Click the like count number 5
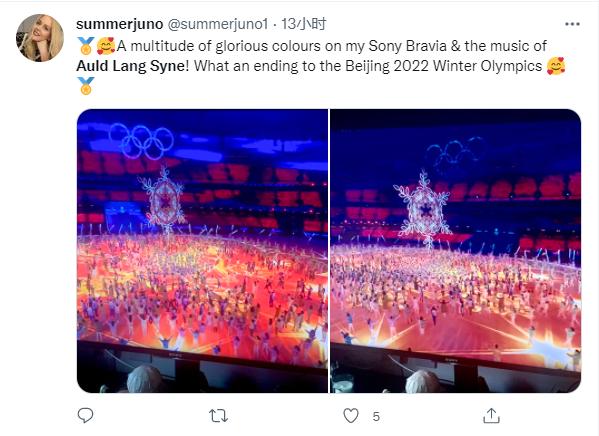The height and width of the screenshot is (436, 599). click(x=376, y=417)
